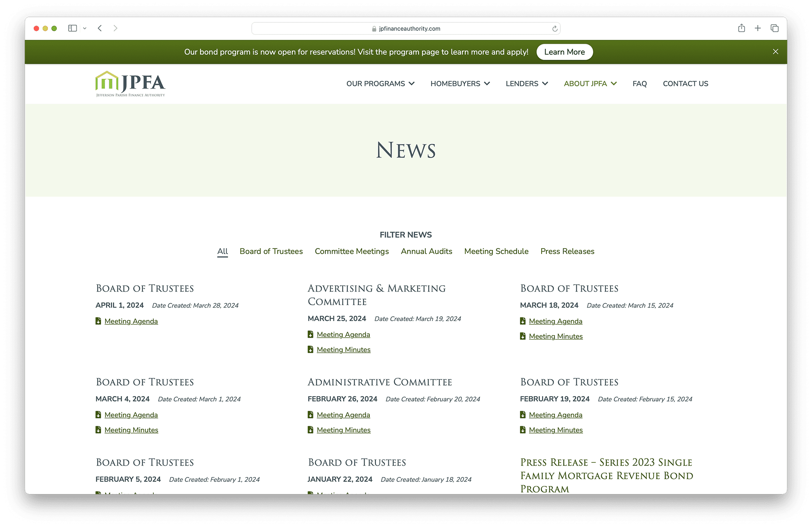This screenshot has width=812, height=527.
Task: Open the Press Release Series 2023 headline
Action: click(x=607, y=475)
